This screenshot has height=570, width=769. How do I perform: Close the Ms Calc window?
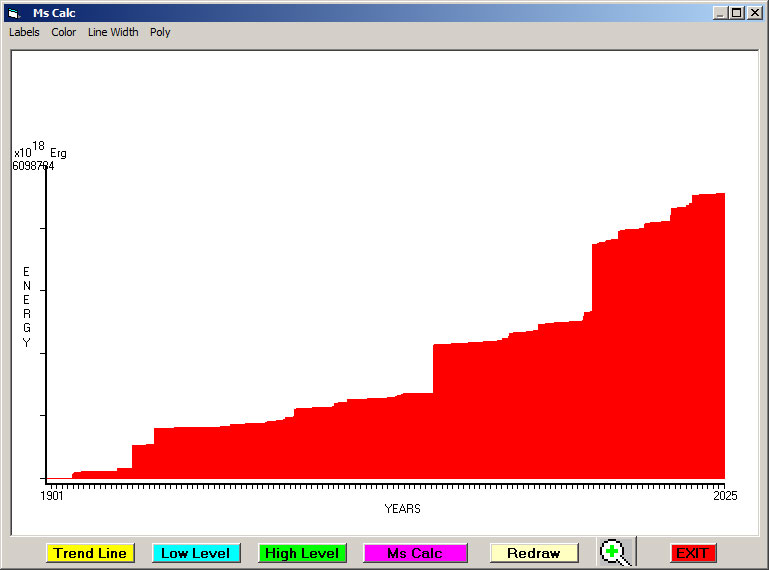(754, 13)
